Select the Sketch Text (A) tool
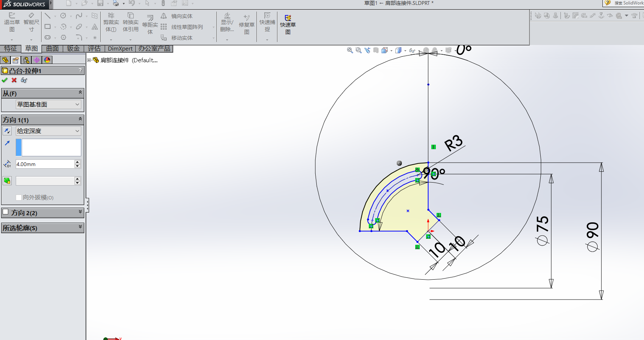Image resolution: width=644 pixels, height=340 pixels. (95, 27)
